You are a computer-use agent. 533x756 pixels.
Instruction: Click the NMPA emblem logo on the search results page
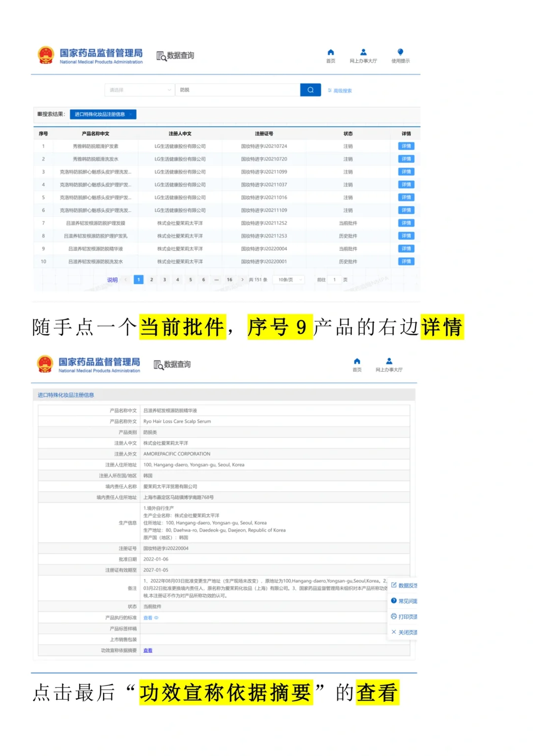click(46, 55)
